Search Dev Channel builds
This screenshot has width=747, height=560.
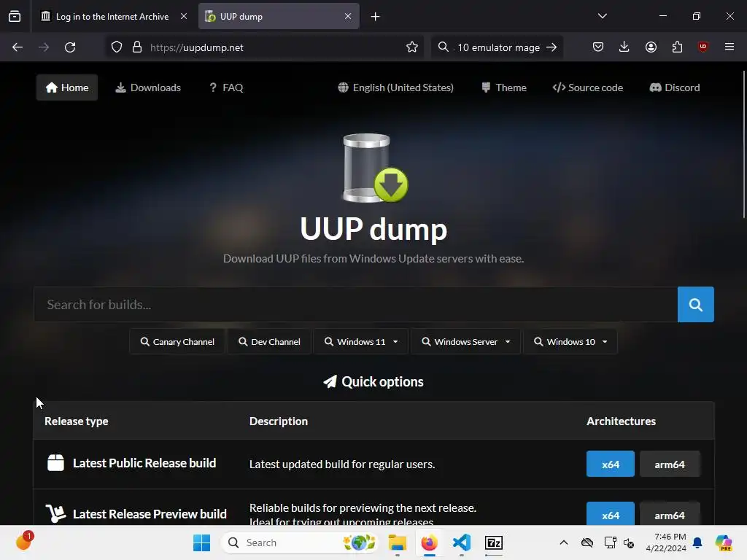(269, 342)
